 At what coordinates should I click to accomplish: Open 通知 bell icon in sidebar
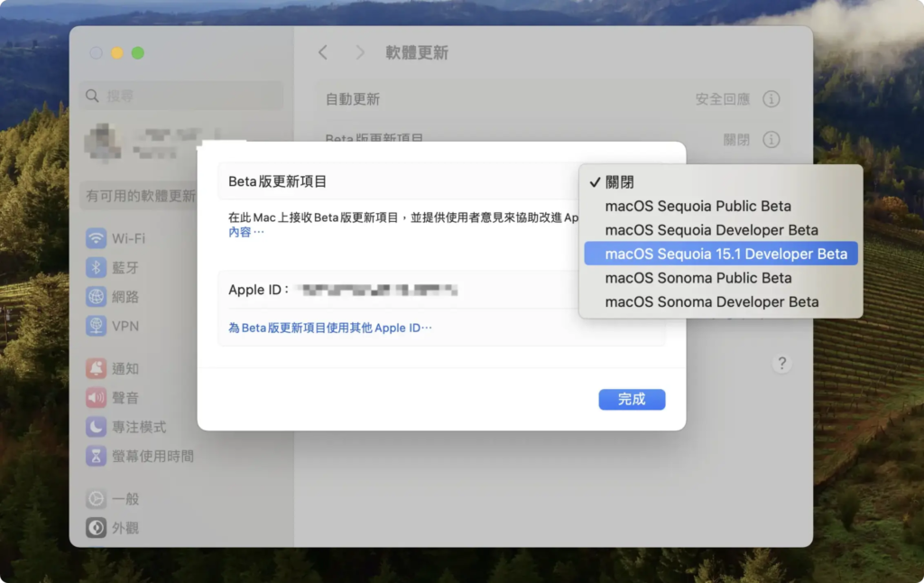[96, 368]
